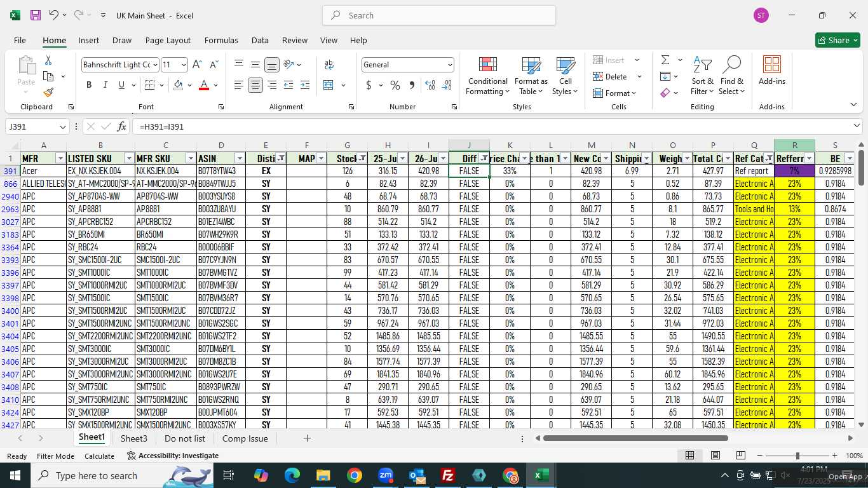Click the Increase Indent icon
This screenshot has height=488, width=868.
pyautogui.click(x=305, y=85)
